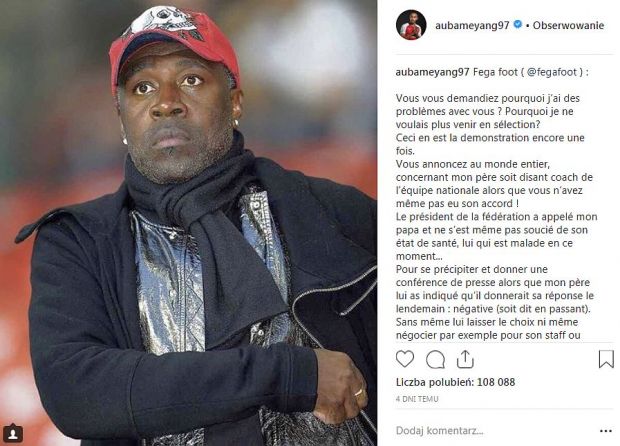Click the aubameyang97 name in caption
Viewport: 620px width, 446px height.
[432, 72]
